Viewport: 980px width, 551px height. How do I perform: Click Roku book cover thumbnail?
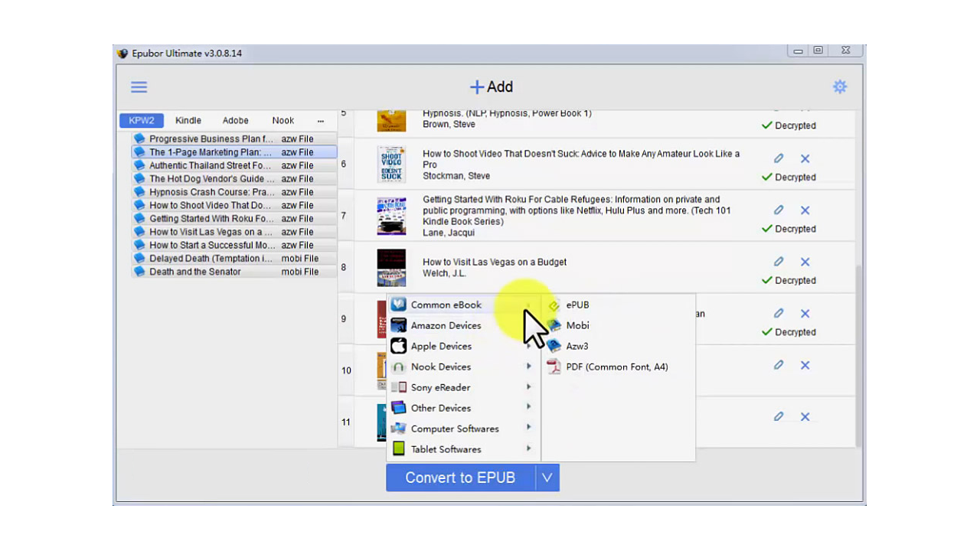pos(391,216)
